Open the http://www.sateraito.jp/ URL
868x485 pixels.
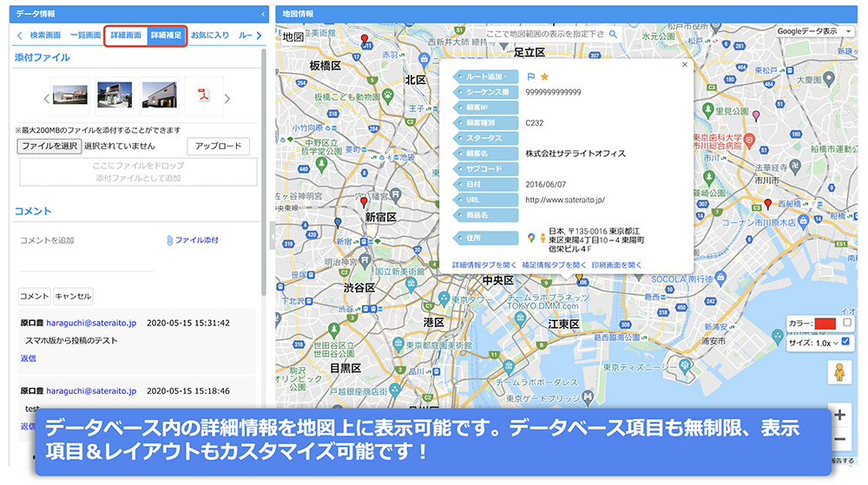tap(565, 200)
